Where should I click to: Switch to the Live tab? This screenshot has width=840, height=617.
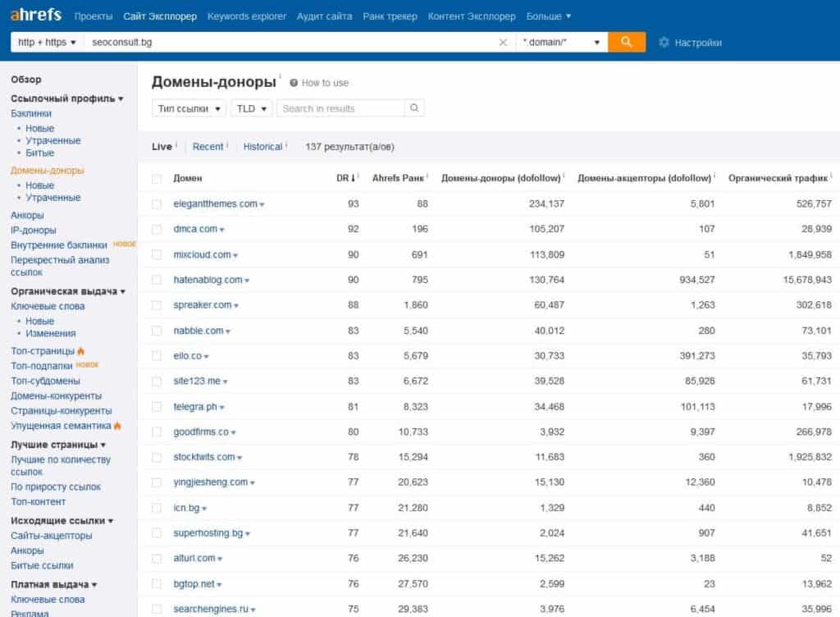162,147
